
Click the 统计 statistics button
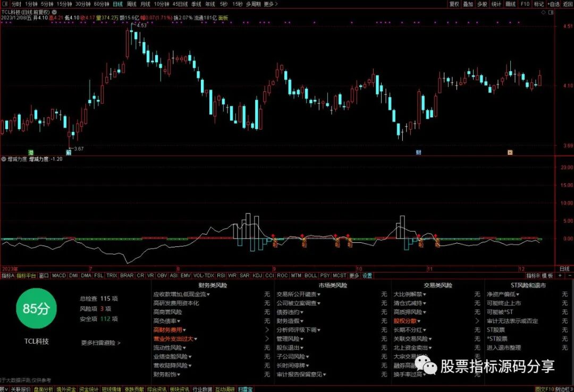[x=496, y=4]
